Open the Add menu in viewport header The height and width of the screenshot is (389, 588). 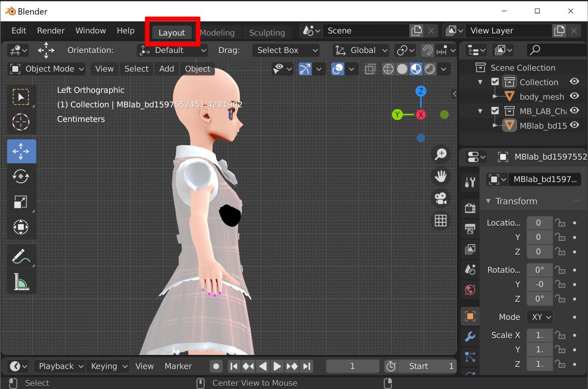point(166,69)
